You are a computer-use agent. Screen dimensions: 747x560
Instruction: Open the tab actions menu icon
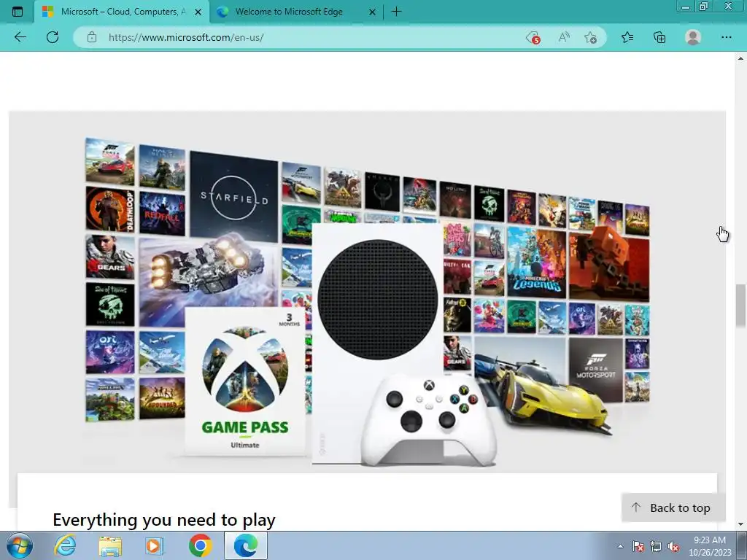(18, 12)
